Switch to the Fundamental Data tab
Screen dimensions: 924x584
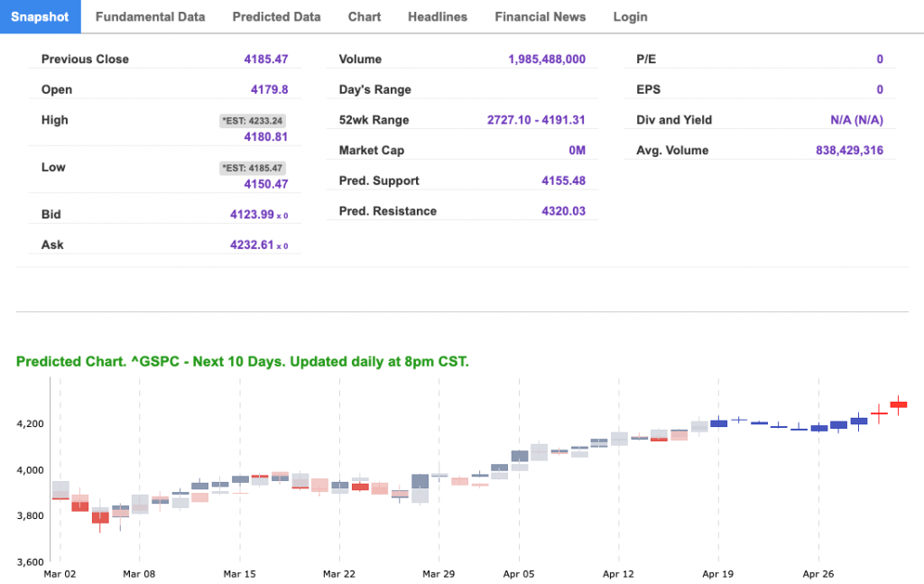[150, 17]
